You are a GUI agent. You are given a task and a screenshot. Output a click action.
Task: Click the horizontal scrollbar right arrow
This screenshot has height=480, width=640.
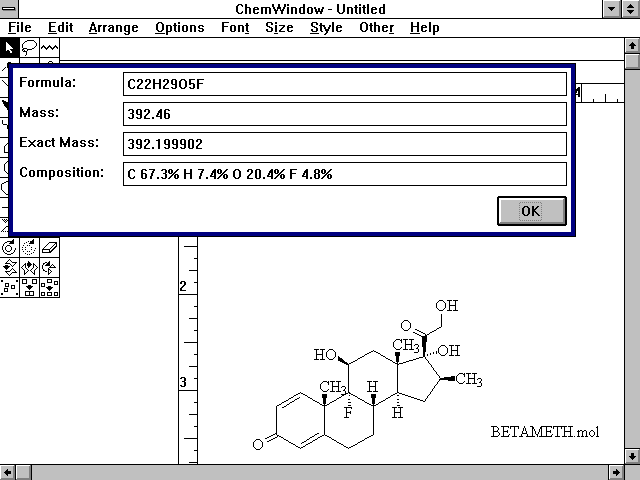(x=615, y=471)
